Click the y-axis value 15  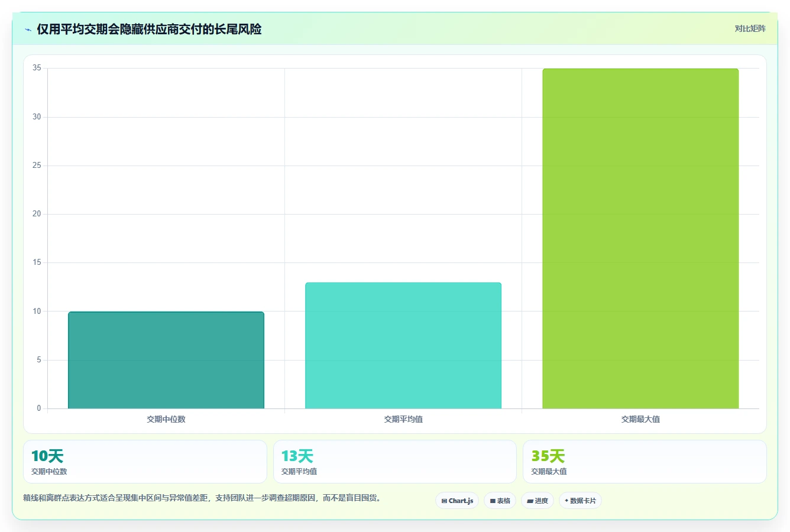pos(37,262)
